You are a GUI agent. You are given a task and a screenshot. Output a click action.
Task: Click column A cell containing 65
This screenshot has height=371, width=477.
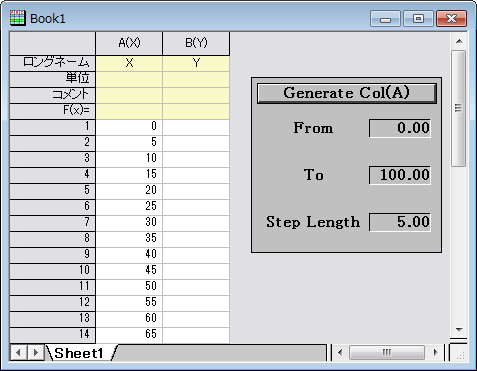point(129,335)
